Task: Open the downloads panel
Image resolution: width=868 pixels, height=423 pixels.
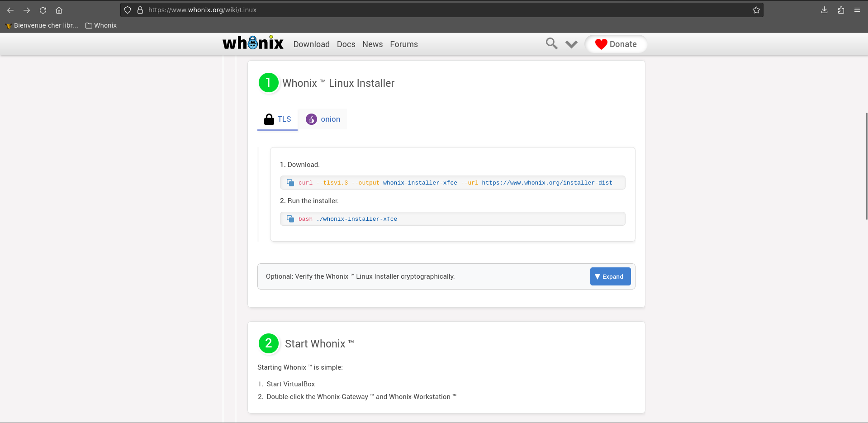Action: pyautogui.click(x=824, y=10)
